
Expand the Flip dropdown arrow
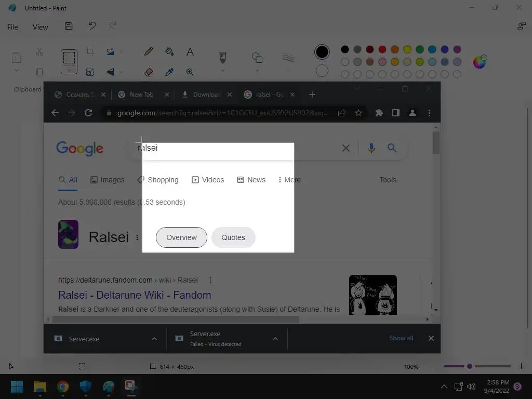click(x=121, y=72)
